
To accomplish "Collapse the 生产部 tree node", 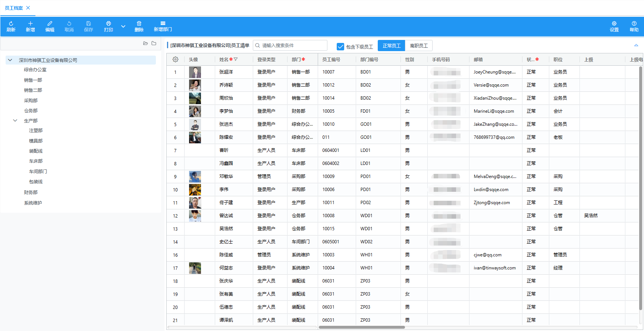I will pyautogui.click(x=15, y=121).
